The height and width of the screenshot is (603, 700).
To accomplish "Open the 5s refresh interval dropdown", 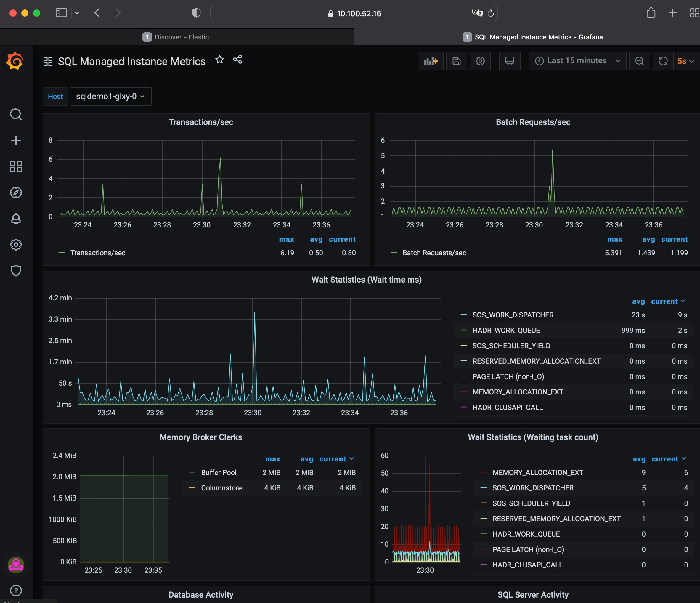I will pos(686,61).
